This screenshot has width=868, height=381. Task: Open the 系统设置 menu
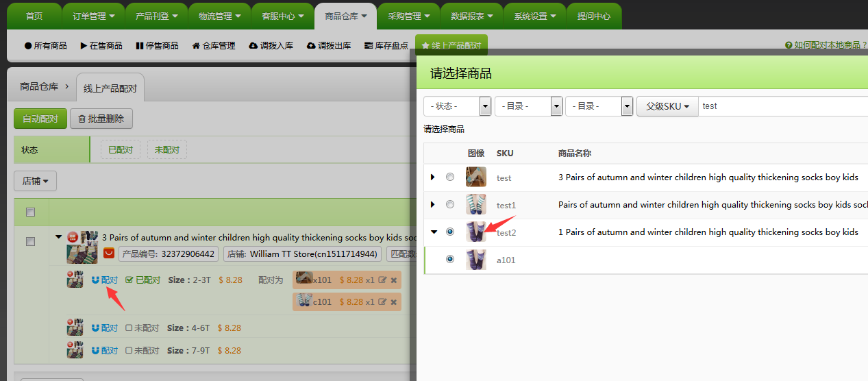tap(535, 16)
